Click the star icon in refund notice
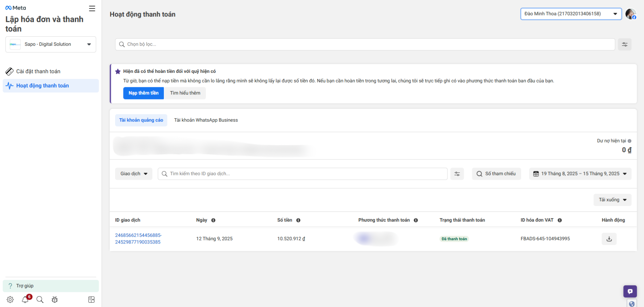 [x=118, y=71]
